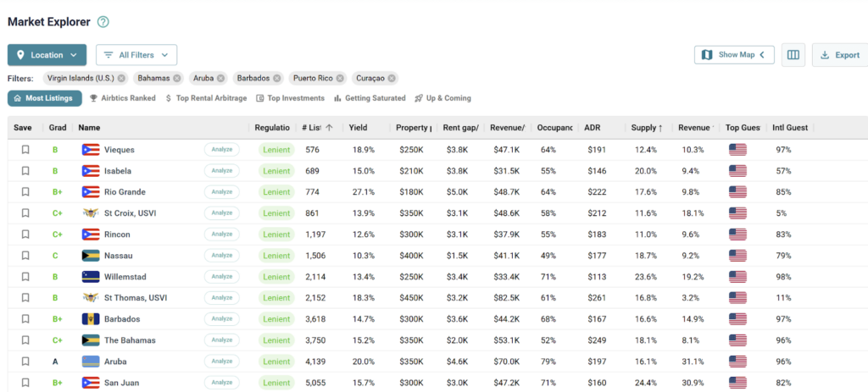The width and height of the screenshot is (868, 392).
Task: Click the Market Explorer help question icon
Action: [103, 22]
